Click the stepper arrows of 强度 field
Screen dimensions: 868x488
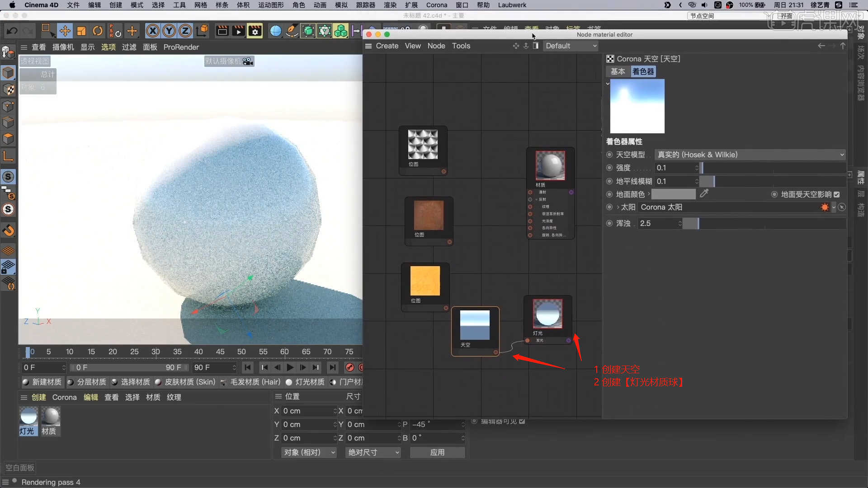pos(697,168)
